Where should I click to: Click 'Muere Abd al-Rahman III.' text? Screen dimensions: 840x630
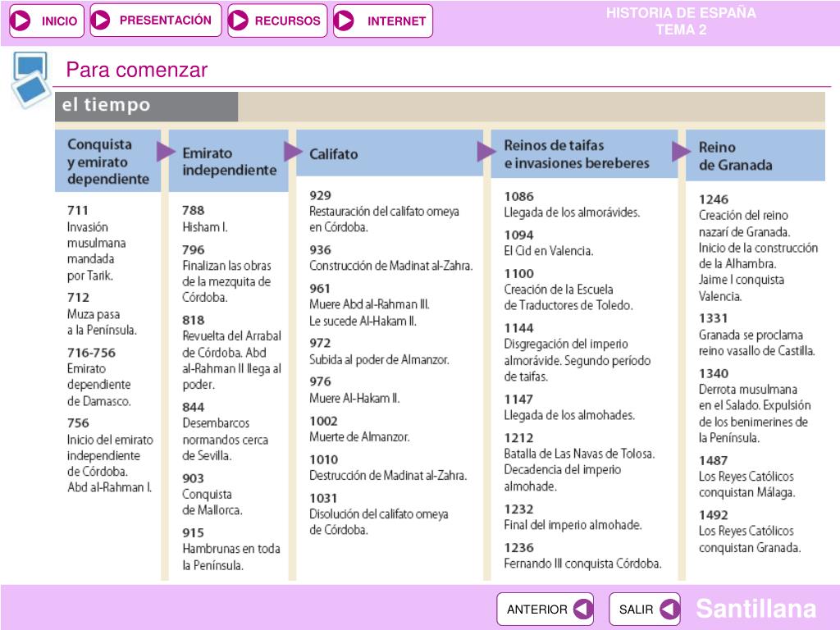(x=369, y=304)
